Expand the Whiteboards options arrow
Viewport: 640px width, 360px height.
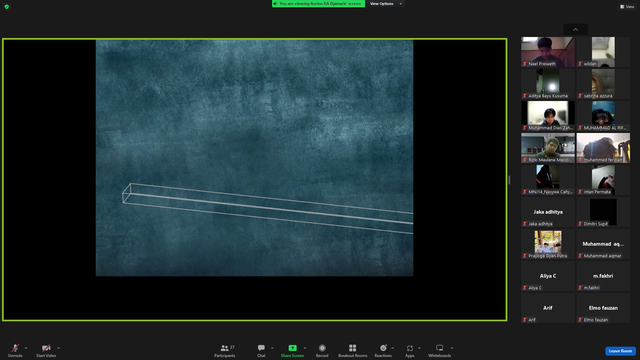pos(452,348)
